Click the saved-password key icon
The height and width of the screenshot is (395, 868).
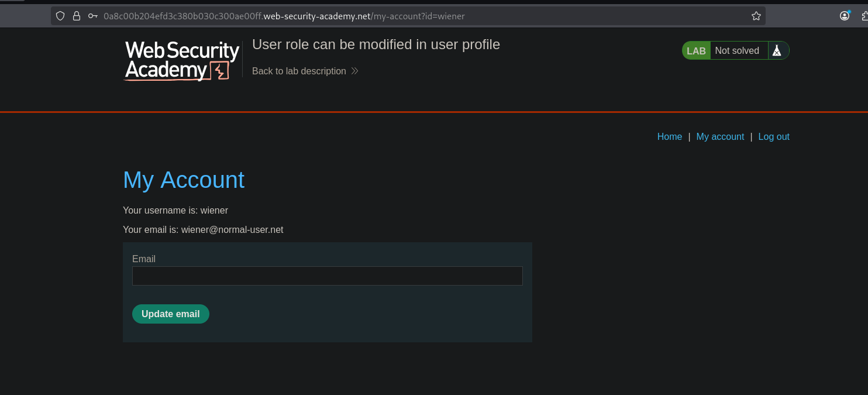coord(93,16)
